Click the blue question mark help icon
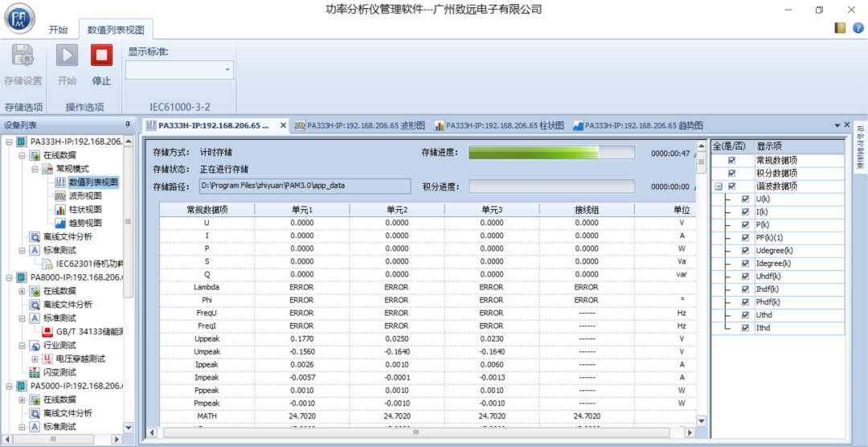The image size is (868, 447). click(x=858, y=27)
